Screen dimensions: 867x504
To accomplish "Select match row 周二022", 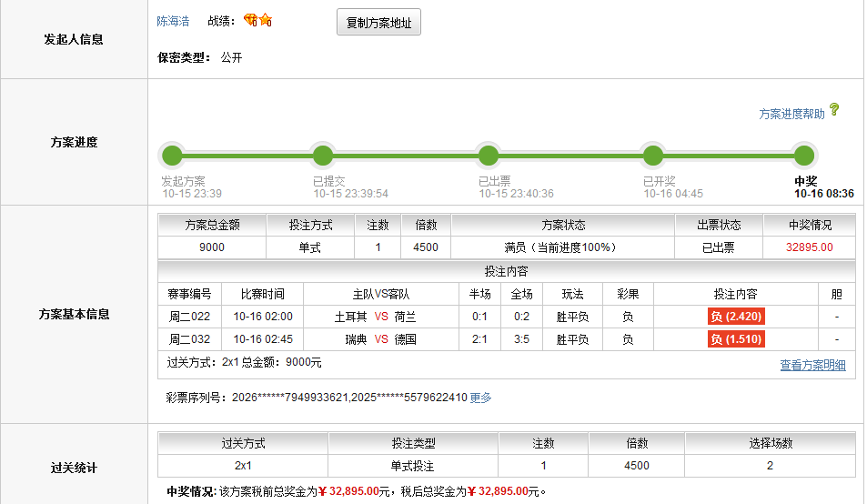I will pyautogui.click(x=189, y=317).
